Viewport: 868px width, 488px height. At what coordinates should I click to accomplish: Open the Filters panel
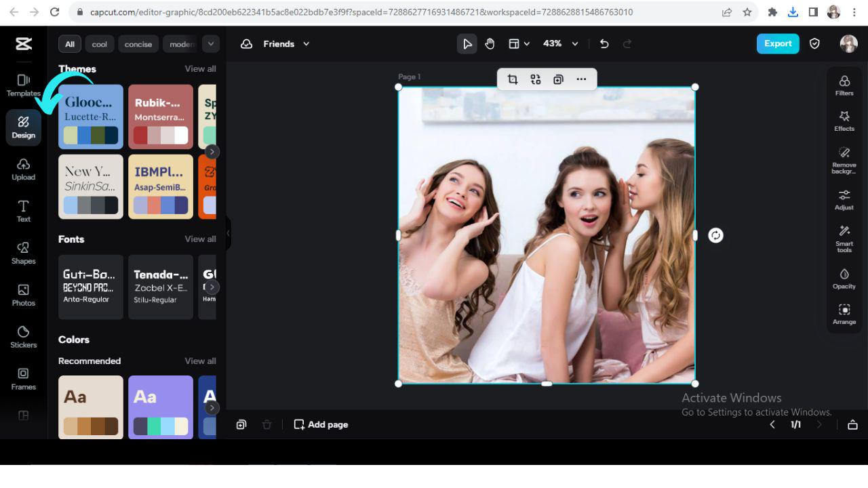[844, 85]
